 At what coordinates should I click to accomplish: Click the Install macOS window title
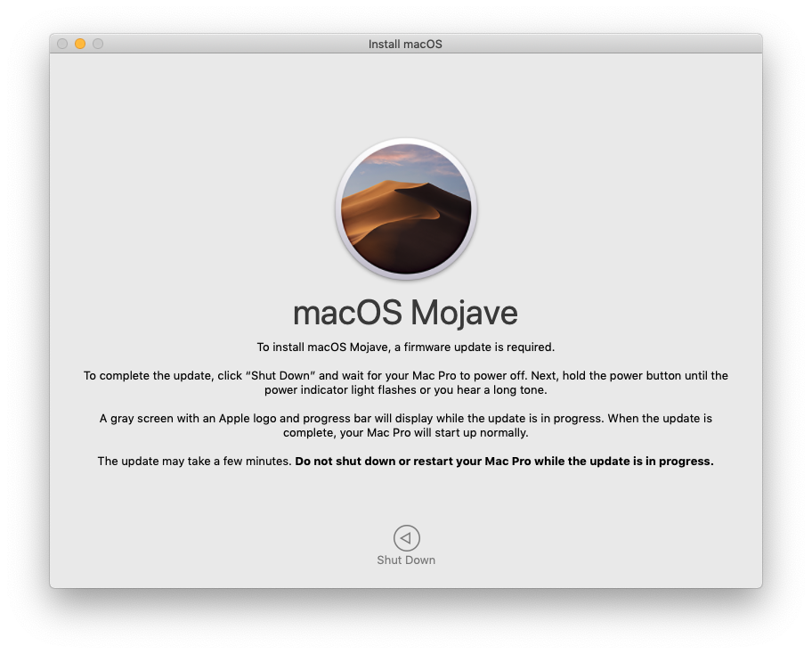pyautogui.click(x=405, y=44)
